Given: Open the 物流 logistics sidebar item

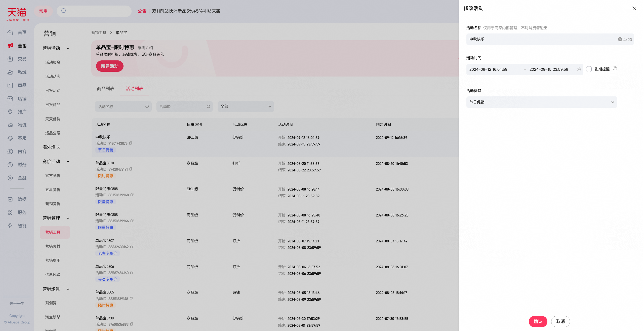Looking at the screenshot, I should coord(17,125).
